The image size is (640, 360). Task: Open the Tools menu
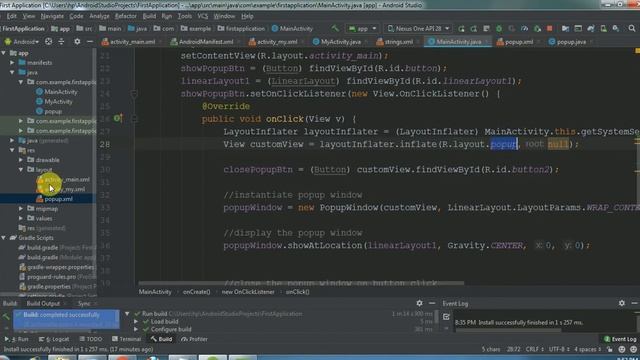pyautogui.click(x=184, y=16)
